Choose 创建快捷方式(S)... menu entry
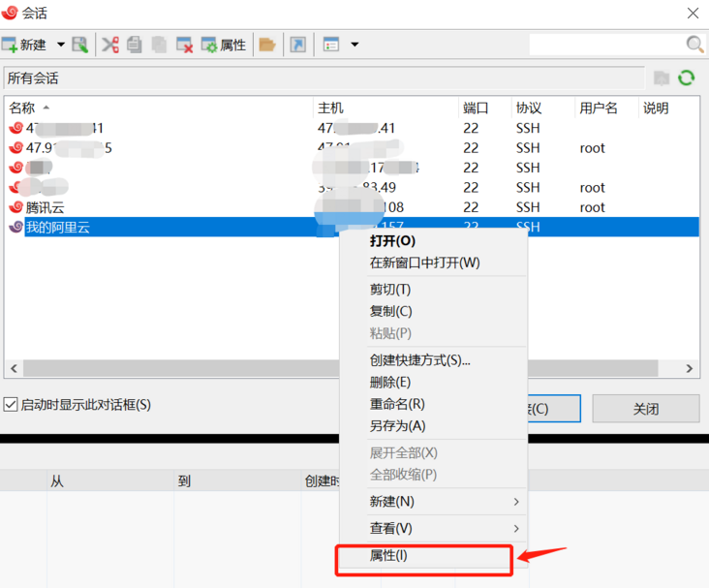Image resolution: width=709 pixels, height=588 pixels. (x=434, y=360)
